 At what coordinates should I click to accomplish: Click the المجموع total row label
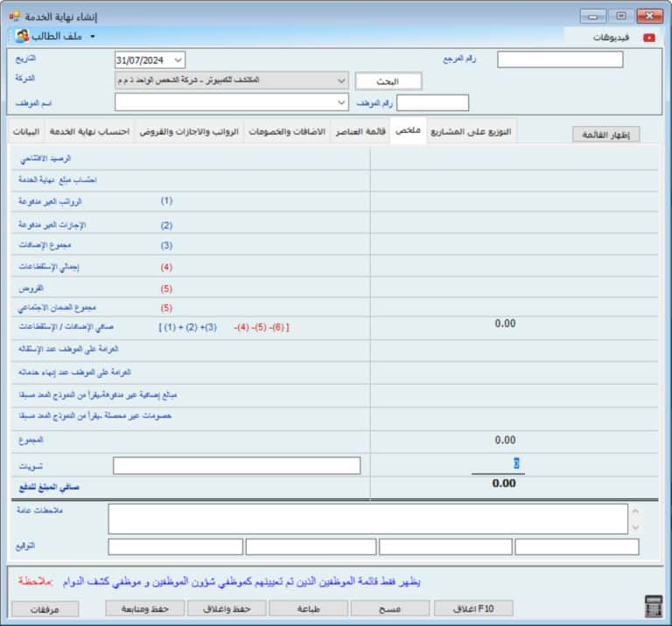[x=31, y=440]
